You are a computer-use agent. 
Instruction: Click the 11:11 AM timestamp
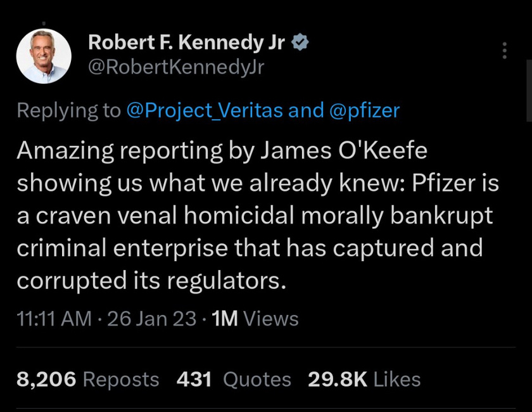point(54,318)
